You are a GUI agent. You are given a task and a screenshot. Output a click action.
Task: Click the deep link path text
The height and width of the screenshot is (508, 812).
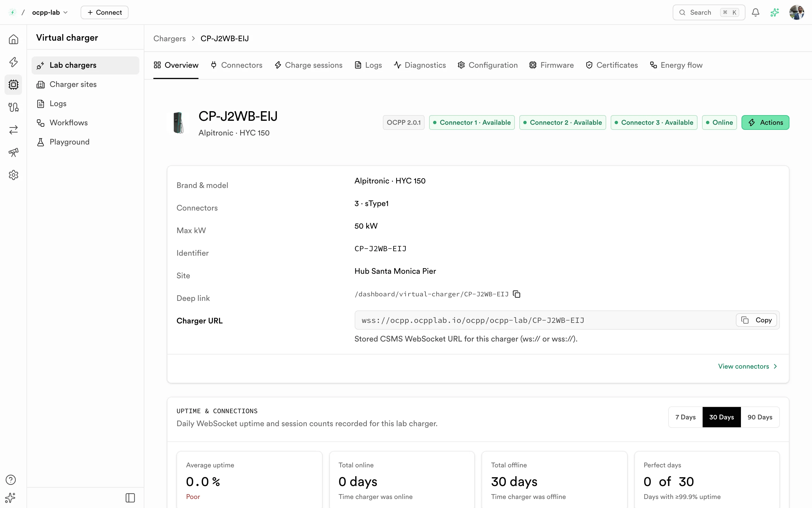(x=431, y=294)
